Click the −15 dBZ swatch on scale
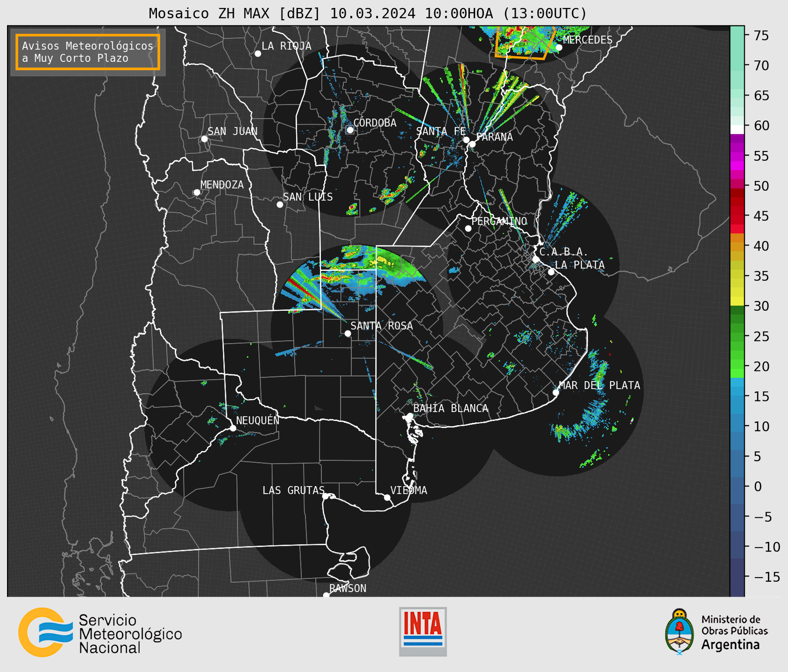 737,577
